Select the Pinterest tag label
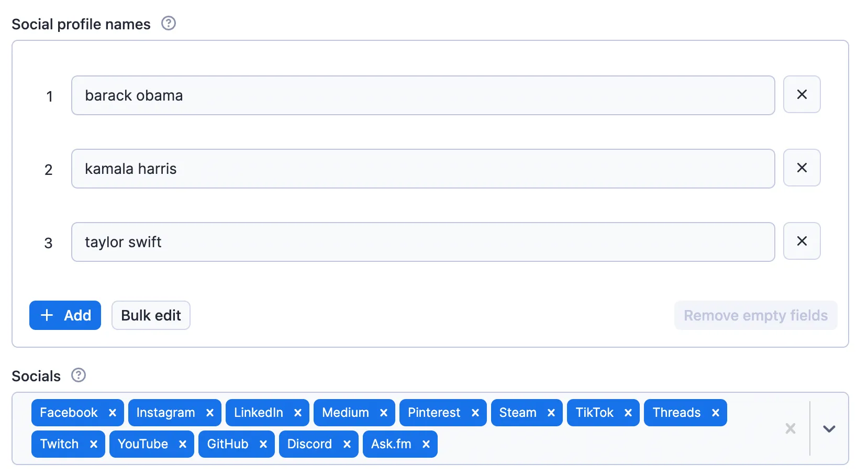The width and height of the screenshot is (868, 475). click(434, 413)
